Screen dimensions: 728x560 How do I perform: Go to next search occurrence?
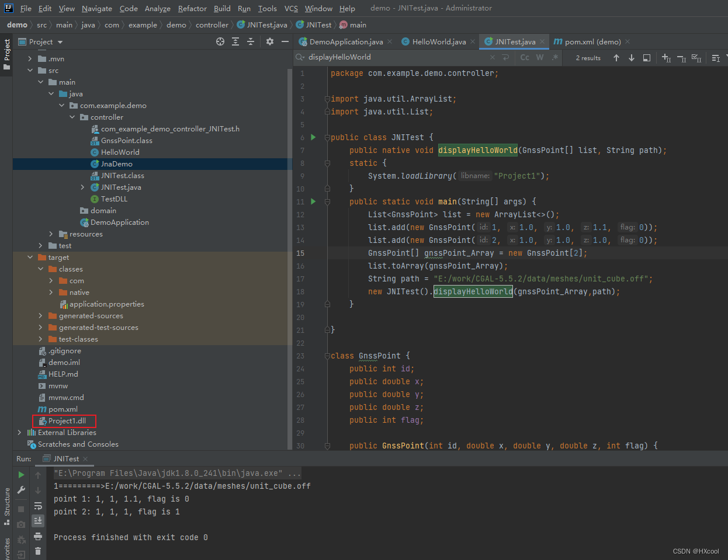pos(632,58)
